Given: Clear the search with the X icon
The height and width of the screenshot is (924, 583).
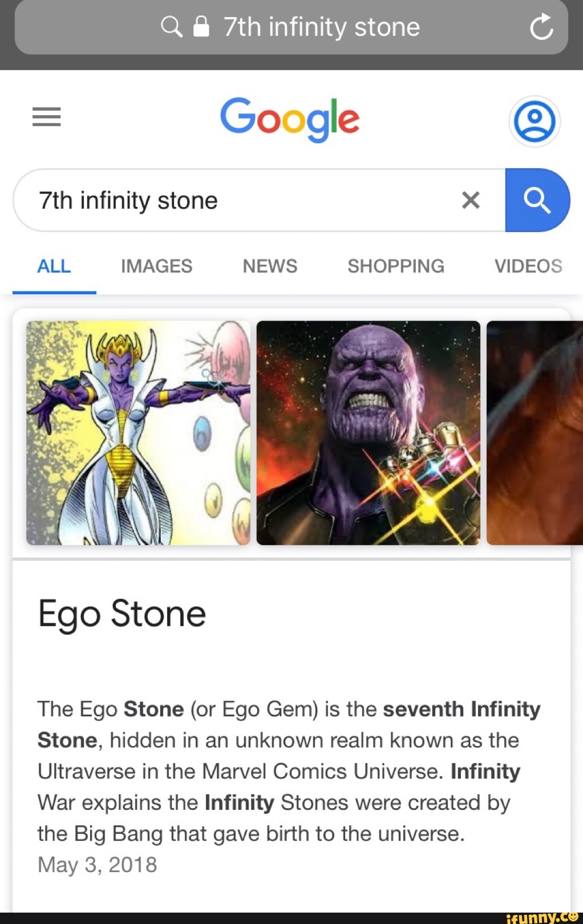Looking at the screenshot, I should pyautogui.click(x=469, y=200).
